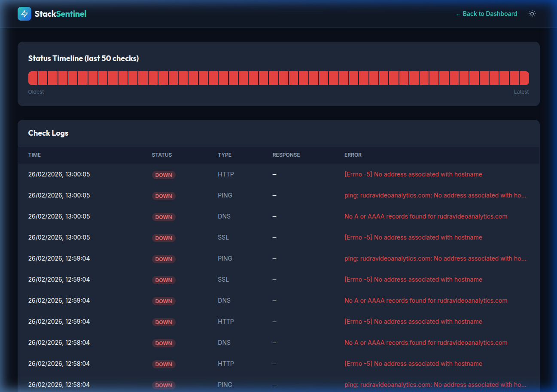This screenshot has height=392, width=557.
Task: Click the SSL type cell at 12:59:04
Action: (223, 280)
